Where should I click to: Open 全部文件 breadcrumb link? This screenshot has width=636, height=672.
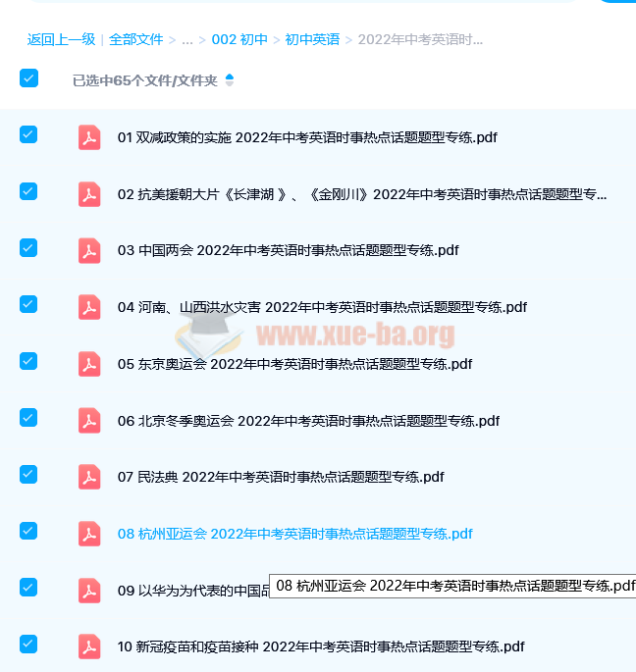tap(135, 40)
